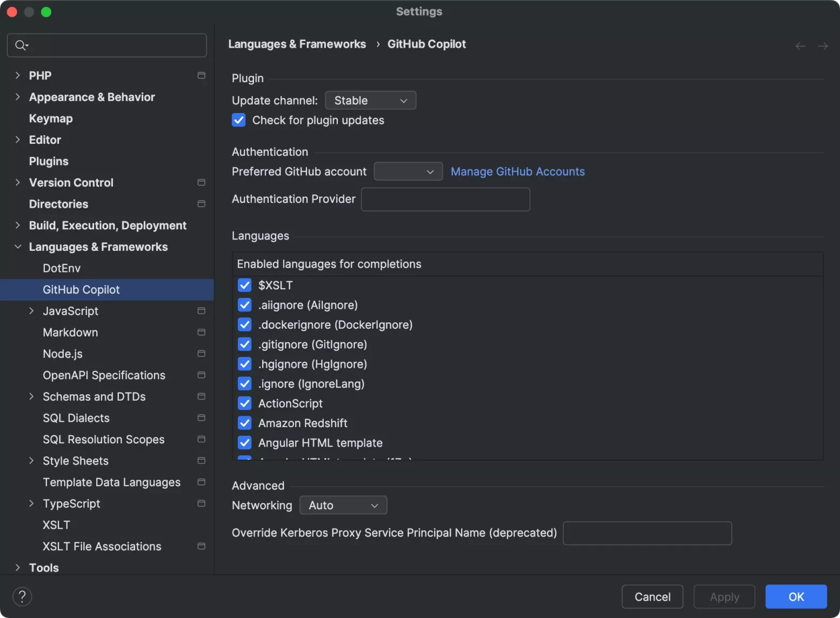Click project-level icon beside Directories
840x618 pixels.
click(202, 204)
